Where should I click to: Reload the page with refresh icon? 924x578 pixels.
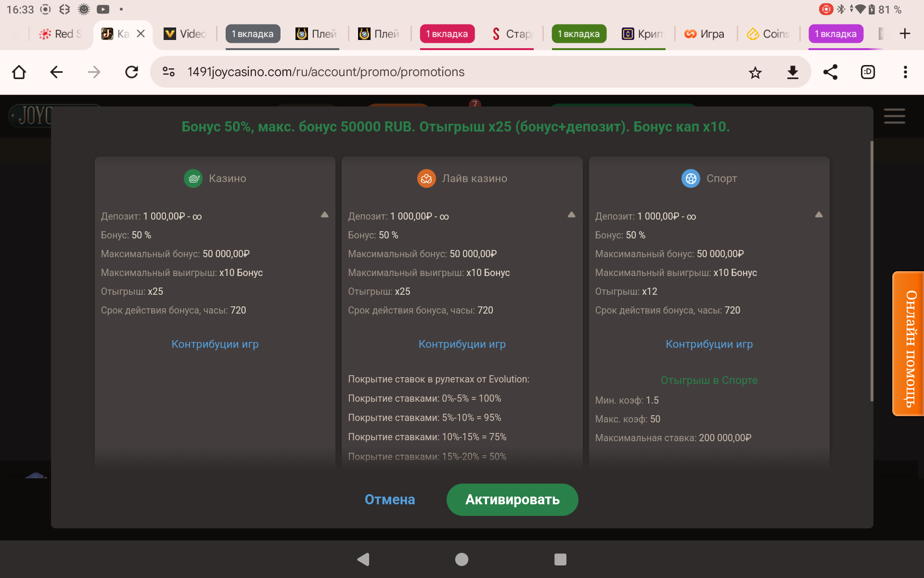point(131,72)
